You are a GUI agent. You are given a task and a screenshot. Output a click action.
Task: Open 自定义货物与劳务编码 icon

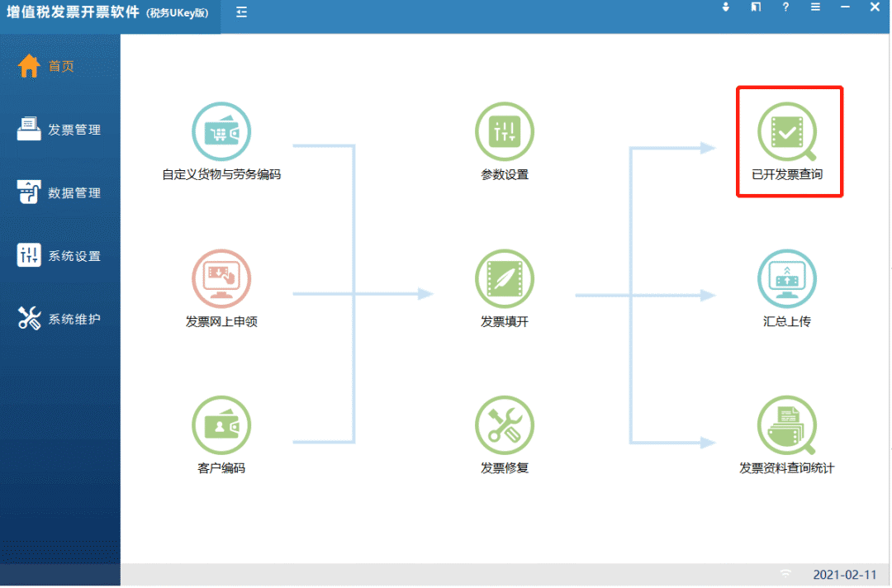221,131
